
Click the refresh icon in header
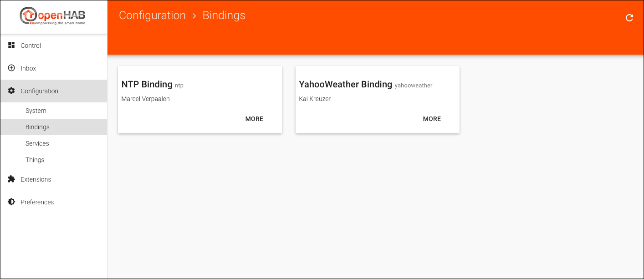click(x=629, y=18)
